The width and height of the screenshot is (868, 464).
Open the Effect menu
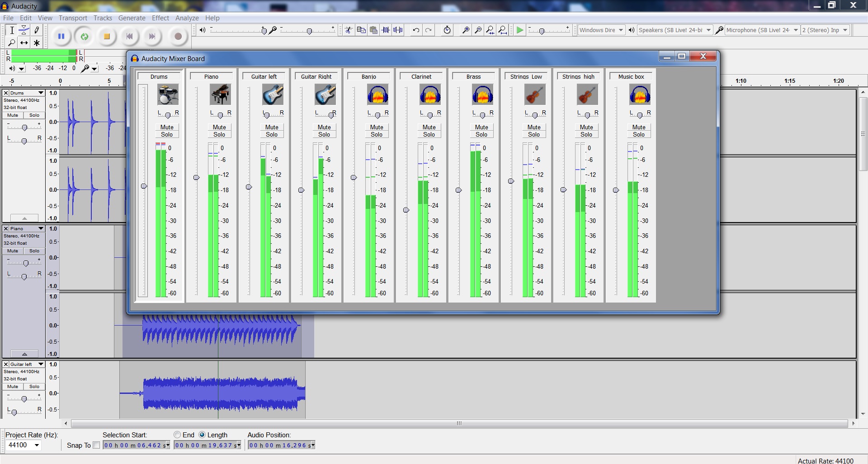click(x=160, y=18)
